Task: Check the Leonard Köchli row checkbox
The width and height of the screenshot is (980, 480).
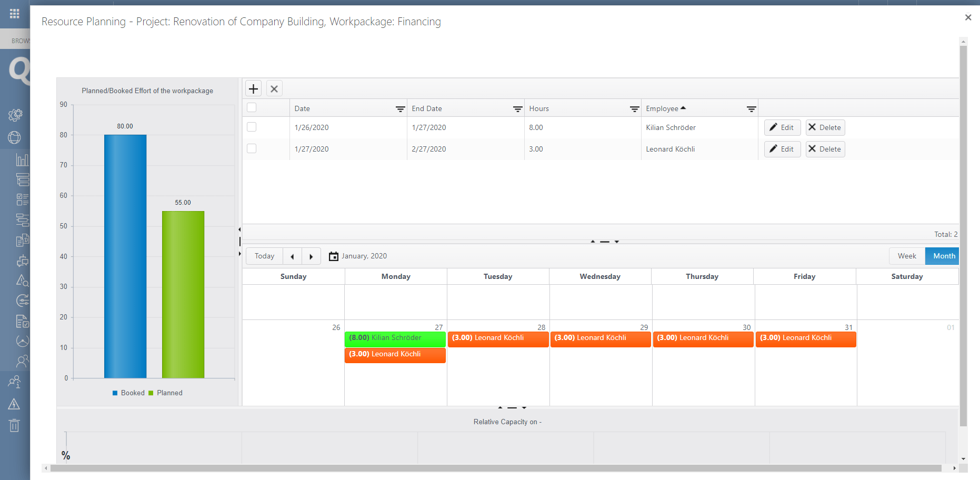Action: coord(252,148)
